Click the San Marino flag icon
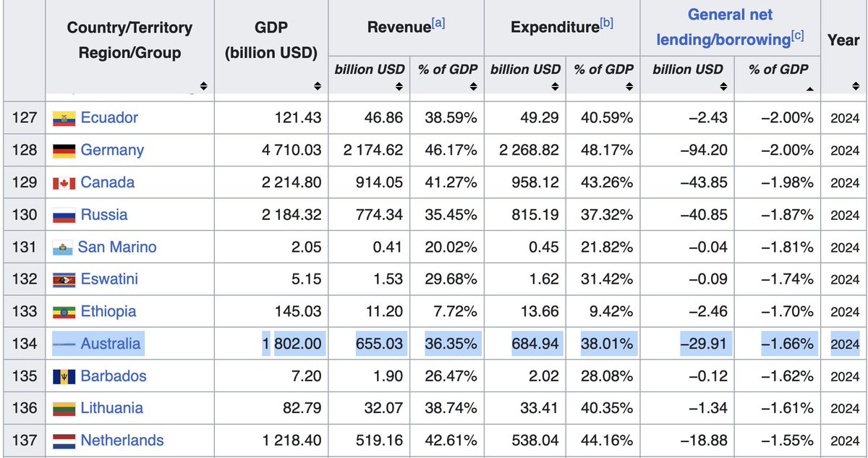The height and width of the screenshot is (458, 868). 63,247
